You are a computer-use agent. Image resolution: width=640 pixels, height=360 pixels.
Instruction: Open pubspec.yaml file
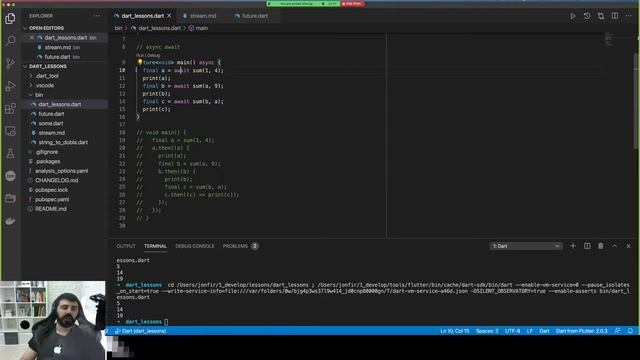click(52, 199)
